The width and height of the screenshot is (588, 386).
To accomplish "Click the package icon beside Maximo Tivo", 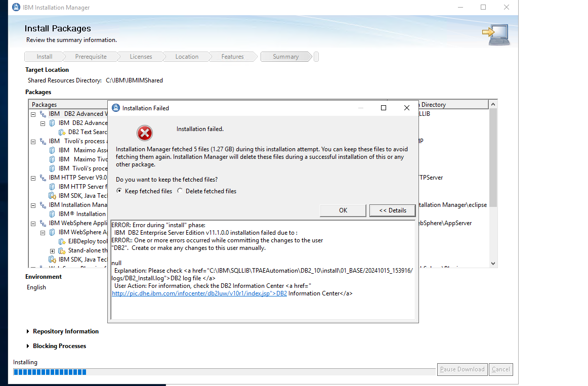I will click(x=52, y=159).
